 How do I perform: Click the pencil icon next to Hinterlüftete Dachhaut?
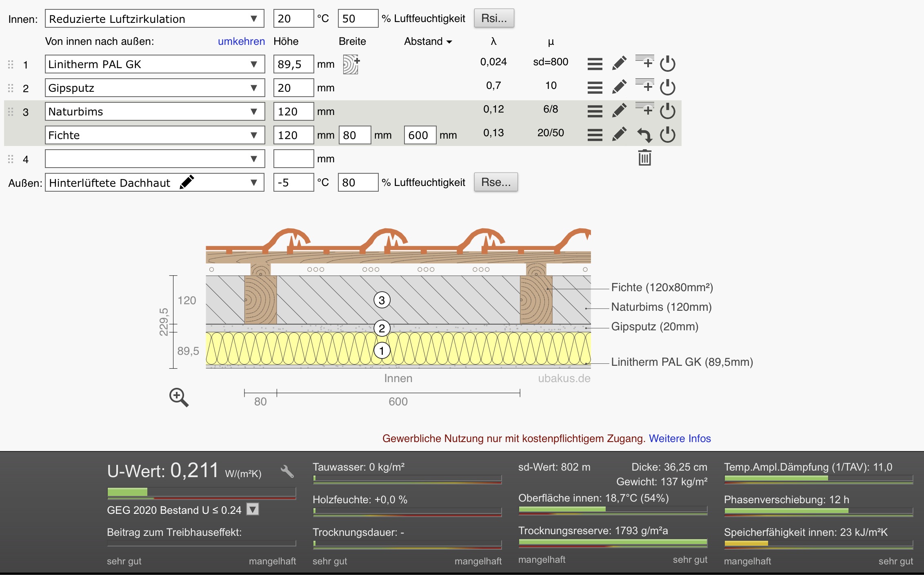pos(187,182)
